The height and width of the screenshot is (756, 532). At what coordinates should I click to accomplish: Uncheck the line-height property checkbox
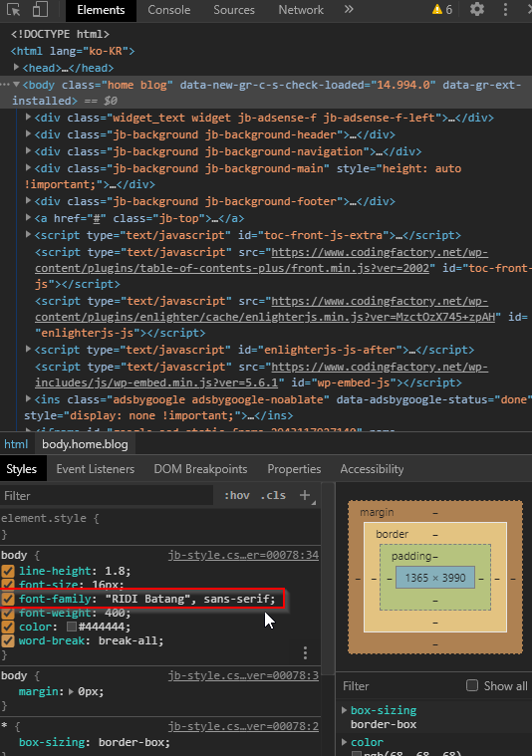coord(8,571)
